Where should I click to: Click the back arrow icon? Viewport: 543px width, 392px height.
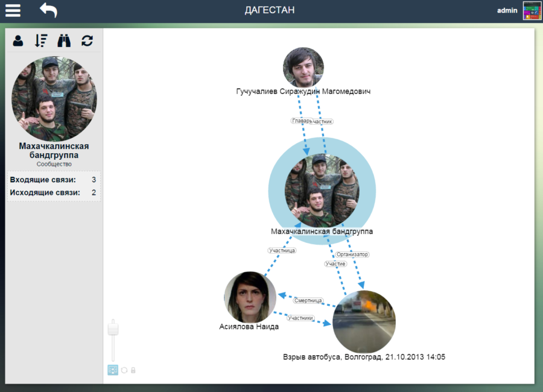48,10
